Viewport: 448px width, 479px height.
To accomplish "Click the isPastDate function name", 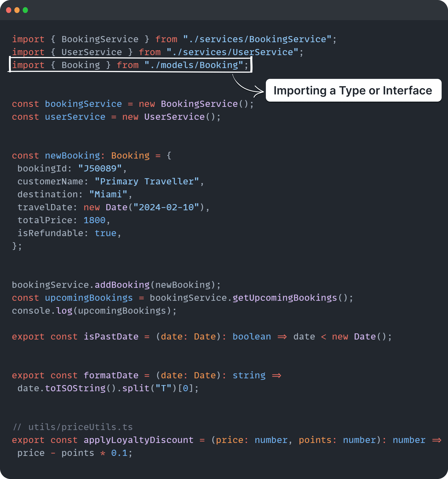I will pyautogui.click(x=111, y=337).
